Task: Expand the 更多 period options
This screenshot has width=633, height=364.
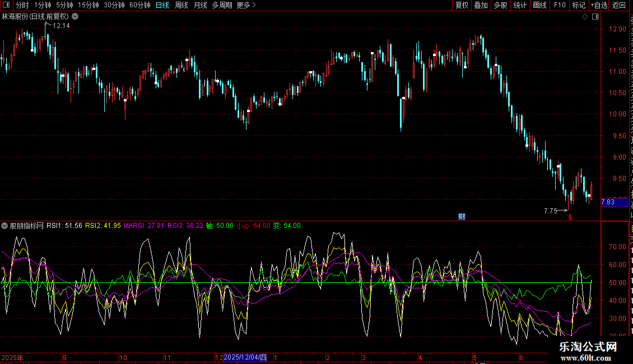Action: click(x=246, y=5)
